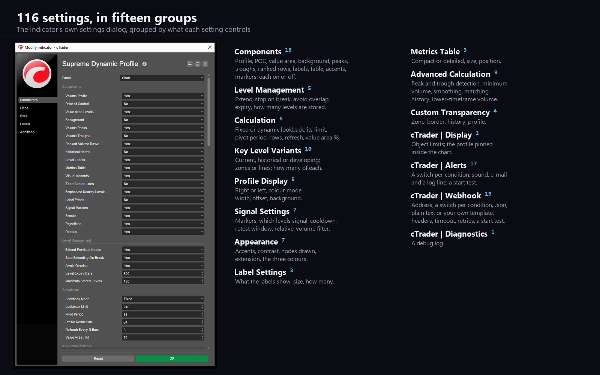600x375 pixels.
Task: Open the Point of Control dropdown
Action: [163, 104]
